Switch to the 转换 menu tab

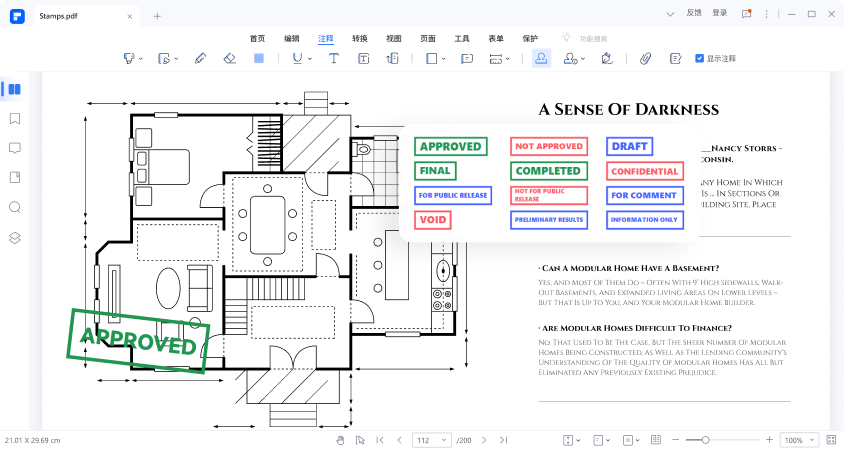(360, 37)
